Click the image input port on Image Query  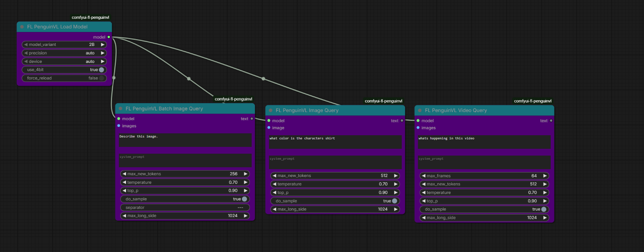(x=269, y=128)
